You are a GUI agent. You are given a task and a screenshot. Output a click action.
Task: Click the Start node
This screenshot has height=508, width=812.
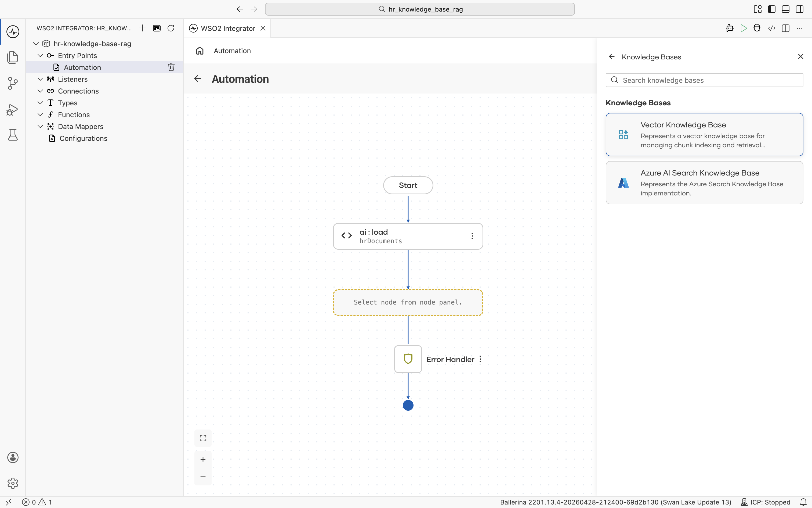click(x=408, y=185)
